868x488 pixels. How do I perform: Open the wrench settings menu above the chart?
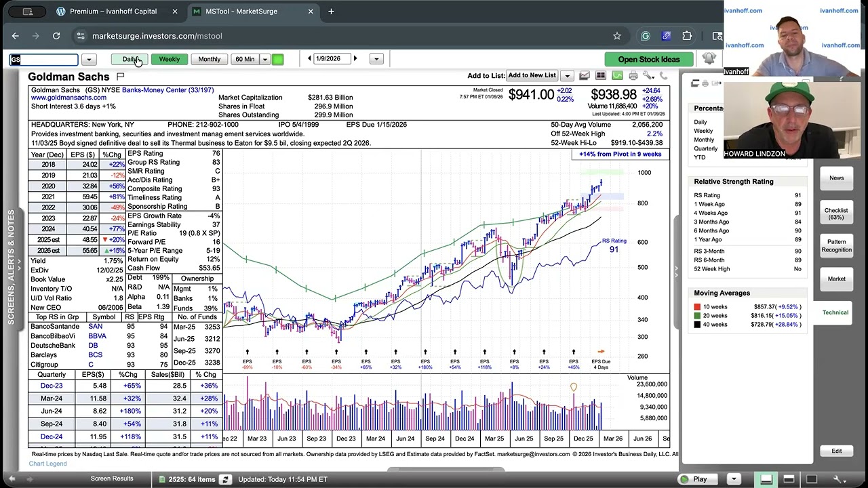(649, 76)
